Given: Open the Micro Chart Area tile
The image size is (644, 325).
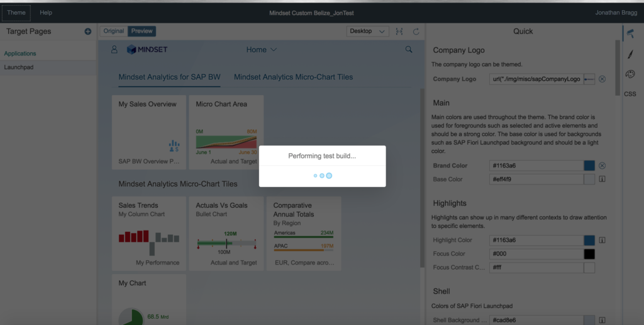Looking at the screenshot, I should coord(226,132).
